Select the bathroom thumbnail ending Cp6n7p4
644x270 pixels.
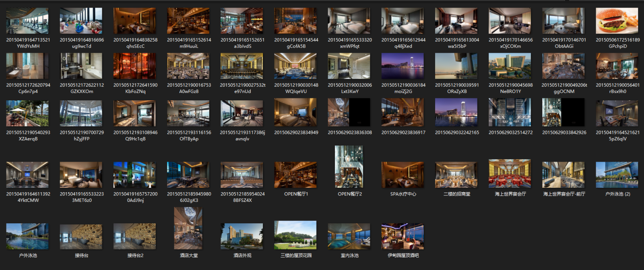point(27,66)
